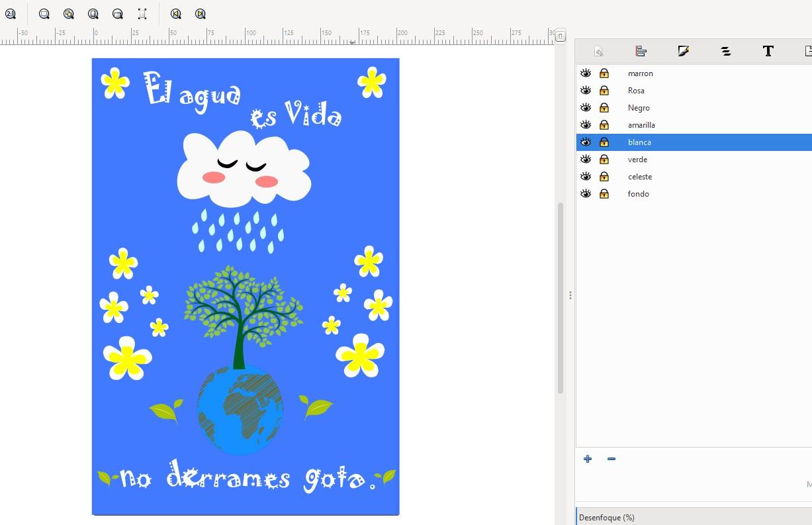Click the Zoom to fit selection icon
Screen dimensions: 812x525
[44, 14]
